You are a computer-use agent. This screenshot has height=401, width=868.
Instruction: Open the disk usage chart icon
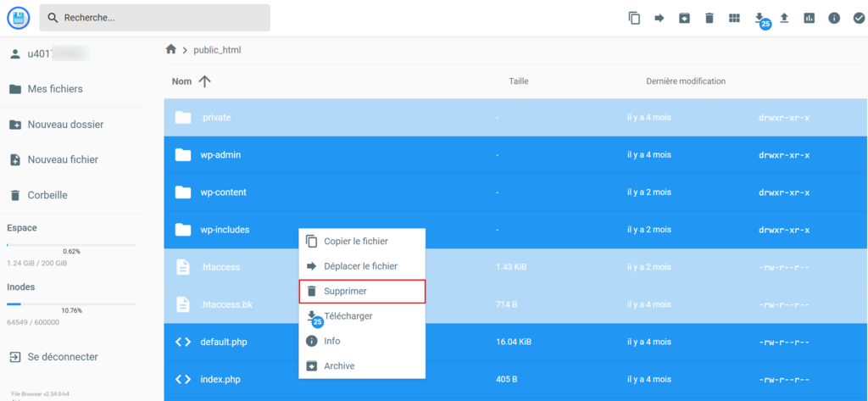click(809, 18)
